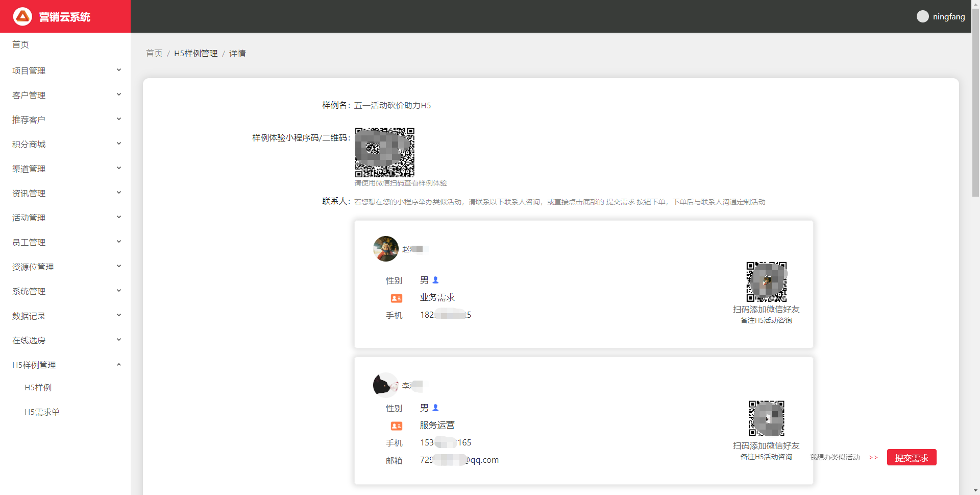Click the H5样例管理 breadcrumb link
The image size is (980, 495).
pyautogui.click(x=196, y=53)
